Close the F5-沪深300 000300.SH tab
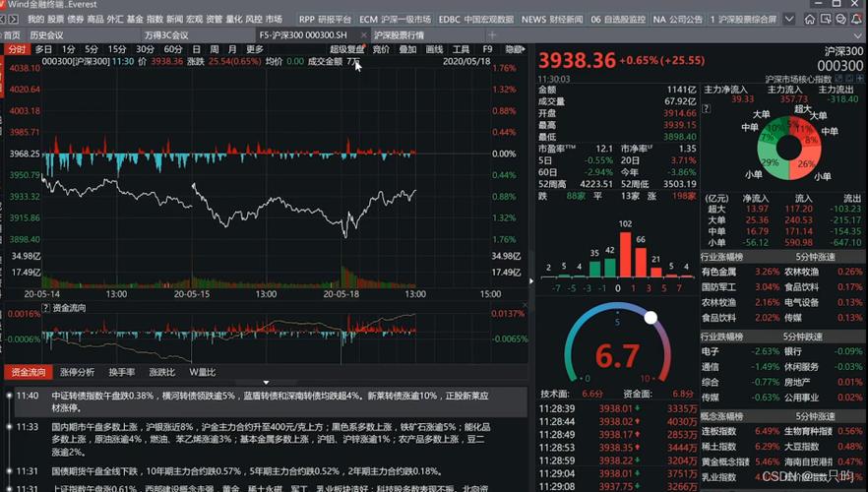 [x=364, y=34]
